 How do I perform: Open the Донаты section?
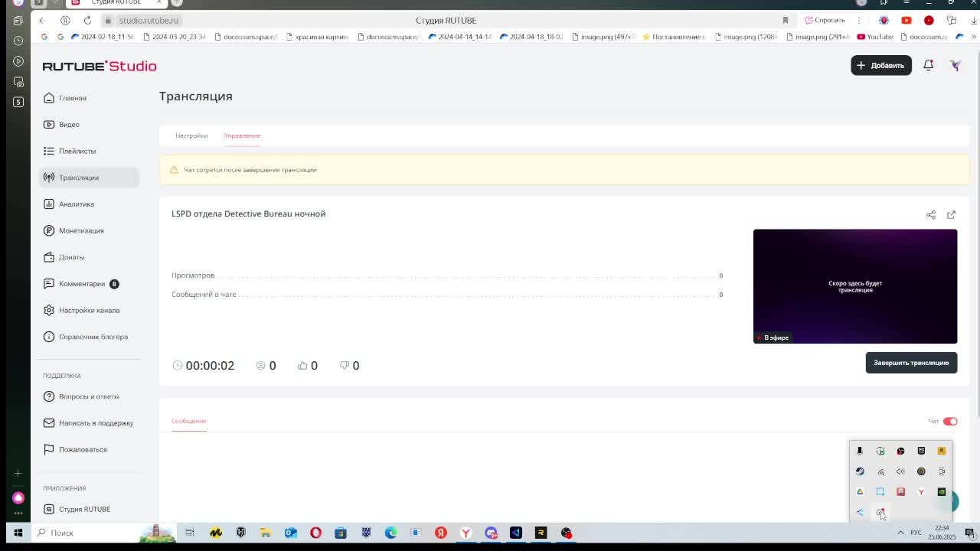pyautogui.click(x=89, y=257)
